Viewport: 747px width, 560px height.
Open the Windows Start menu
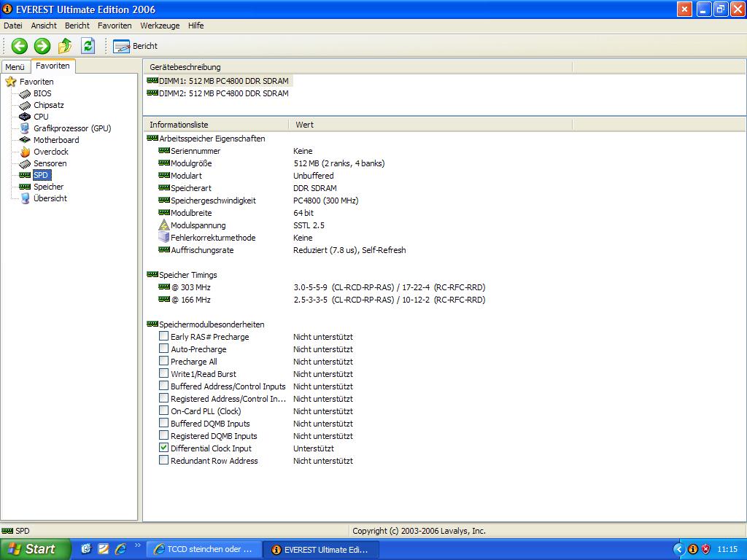pyautogui.click(x=35, y=549)
